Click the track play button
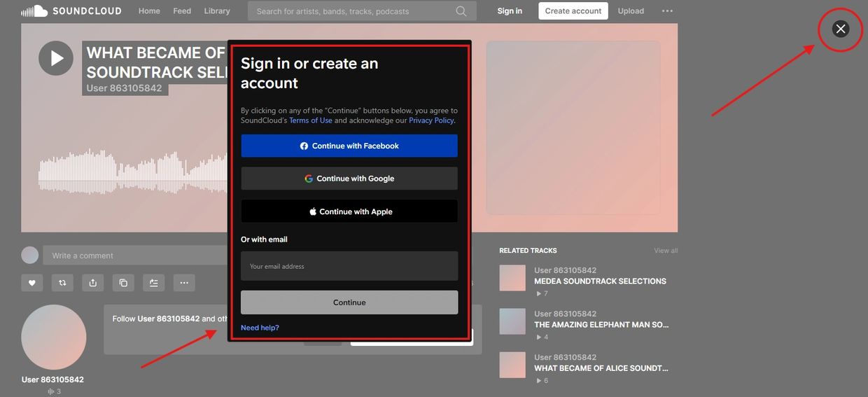The height and width of the screenshot is (397, 868). (56, 58)
